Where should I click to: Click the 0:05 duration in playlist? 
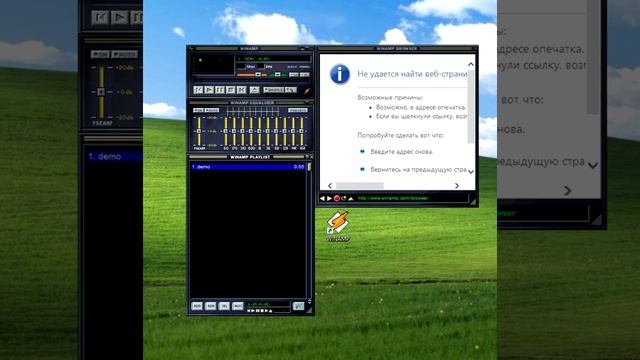[299, 167]
